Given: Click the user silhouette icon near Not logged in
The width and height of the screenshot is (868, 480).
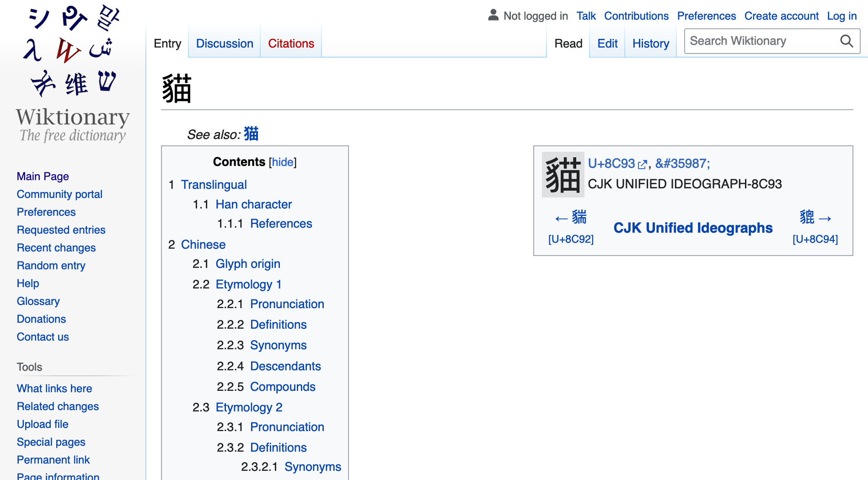Looking at the screenshot, I should 493,15.
